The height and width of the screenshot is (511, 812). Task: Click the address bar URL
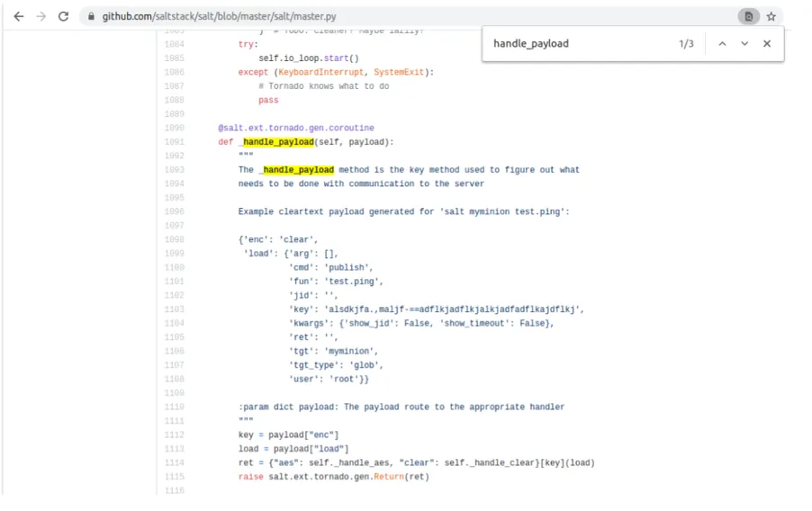pyautogui.click(x=219, y=16)
